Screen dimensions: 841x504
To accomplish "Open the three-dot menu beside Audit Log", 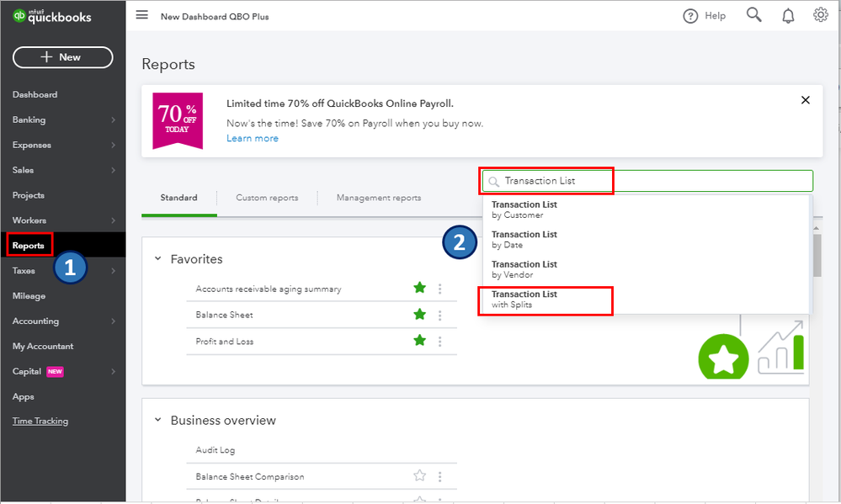I will point(439,448).
